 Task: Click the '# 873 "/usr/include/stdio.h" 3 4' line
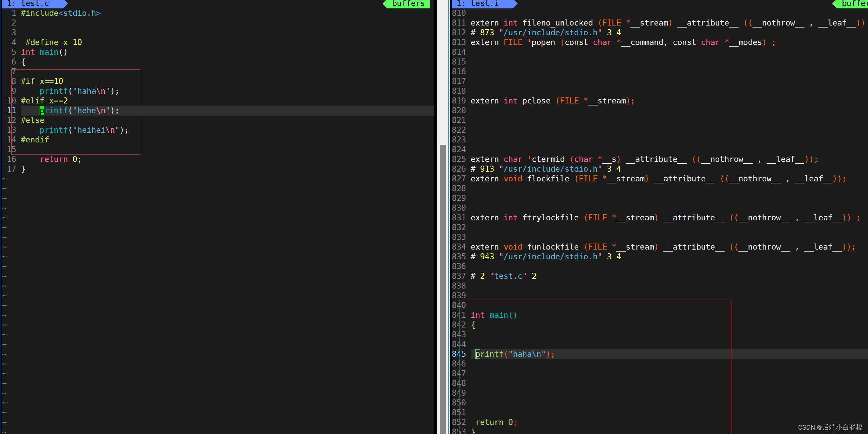545,33
